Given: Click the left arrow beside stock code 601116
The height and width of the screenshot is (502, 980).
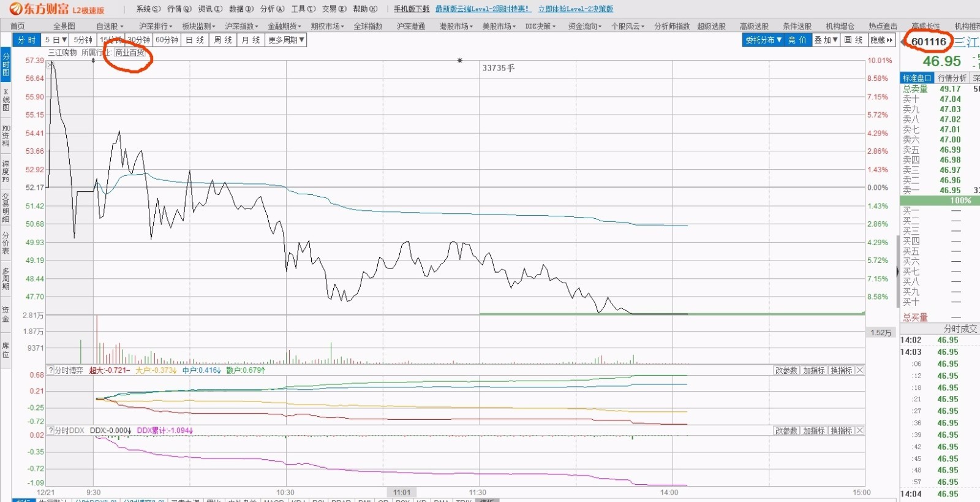Looking at the screenshot, I should point(903,42).
